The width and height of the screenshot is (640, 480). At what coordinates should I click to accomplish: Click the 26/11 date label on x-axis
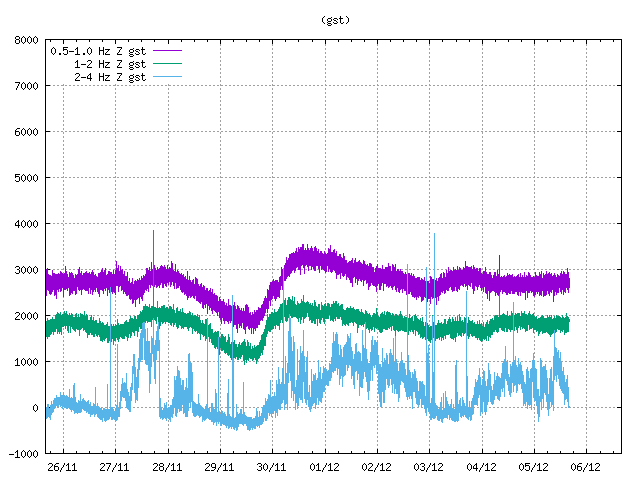tap(63, 467)
